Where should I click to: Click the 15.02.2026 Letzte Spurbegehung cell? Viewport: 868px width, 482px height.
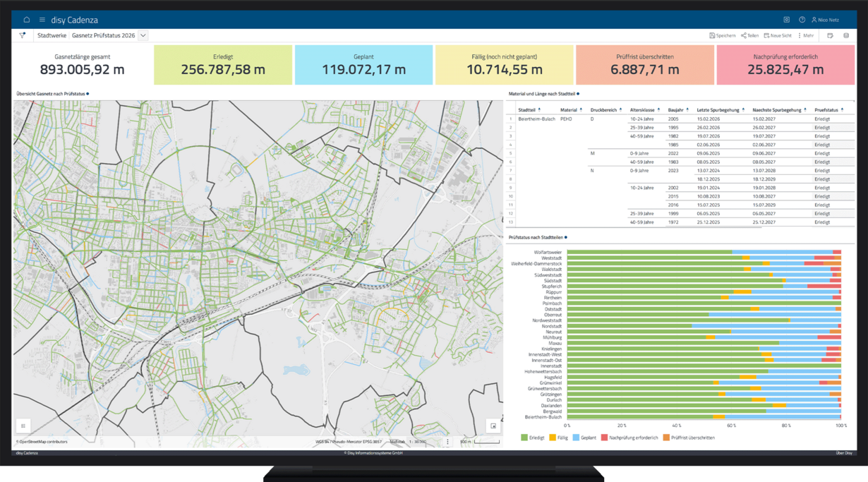(x=708, y=119)
